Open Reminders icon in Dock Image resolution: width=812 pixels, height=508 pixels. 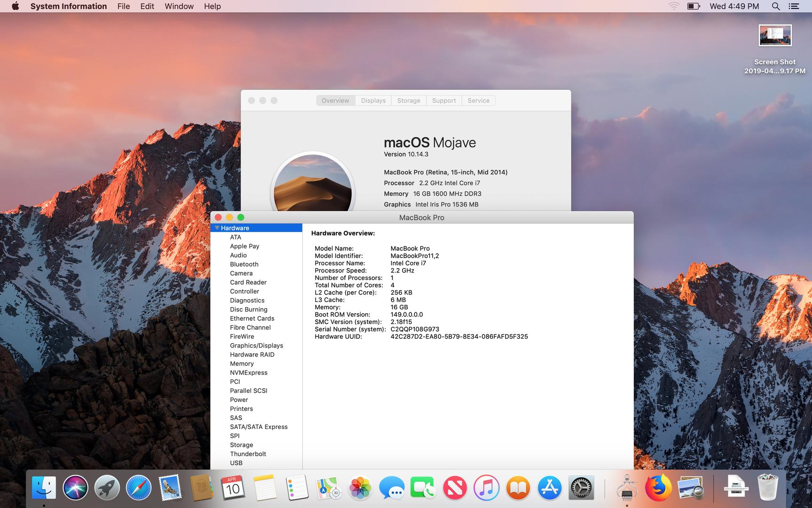(x=297, y=487)
